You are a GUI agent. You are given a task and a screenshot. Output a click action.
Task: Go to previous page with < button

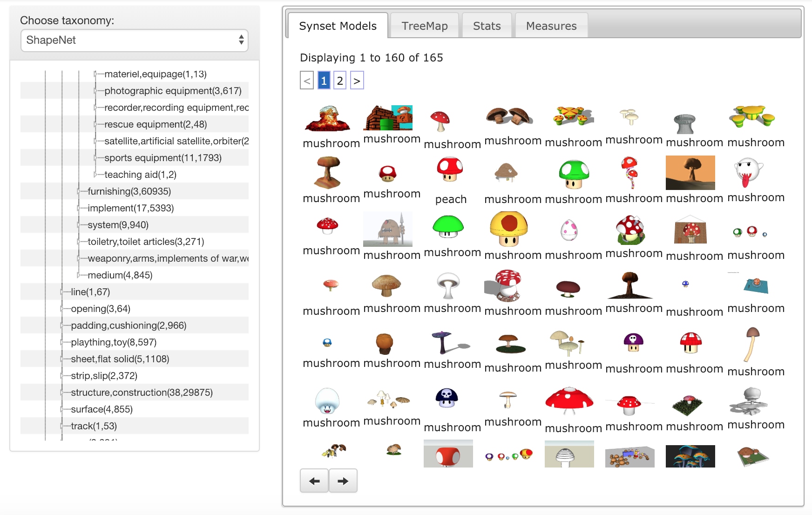307,81
